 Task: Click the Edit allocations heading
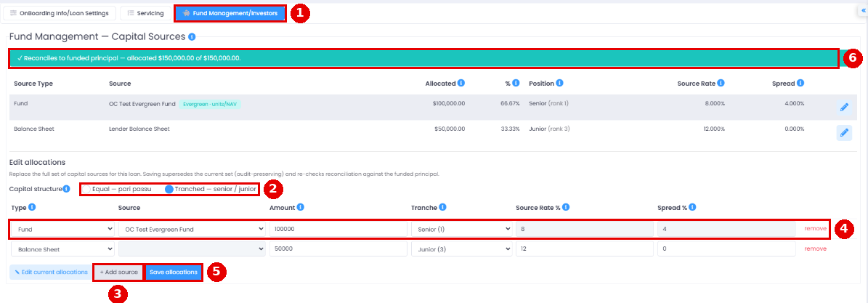point(38,162)
